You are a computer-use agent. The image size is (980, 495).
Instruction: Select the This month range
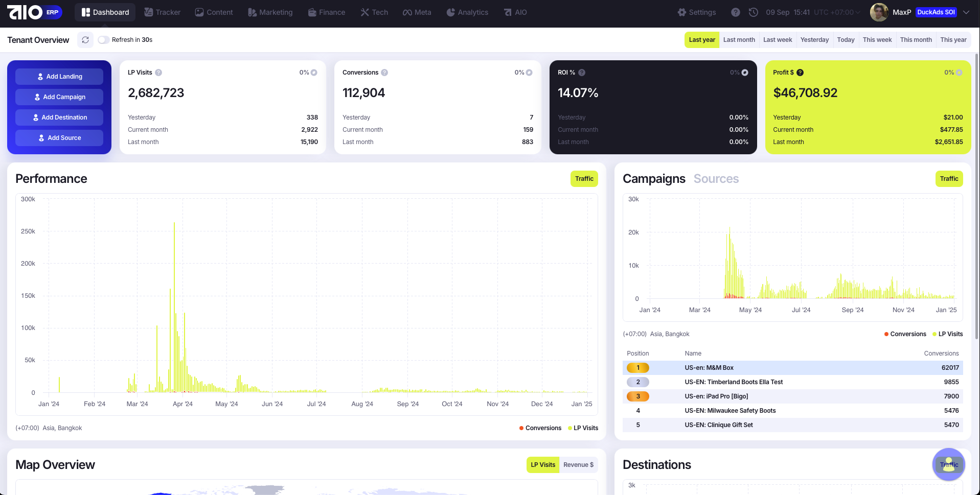(x=916, y=40)
